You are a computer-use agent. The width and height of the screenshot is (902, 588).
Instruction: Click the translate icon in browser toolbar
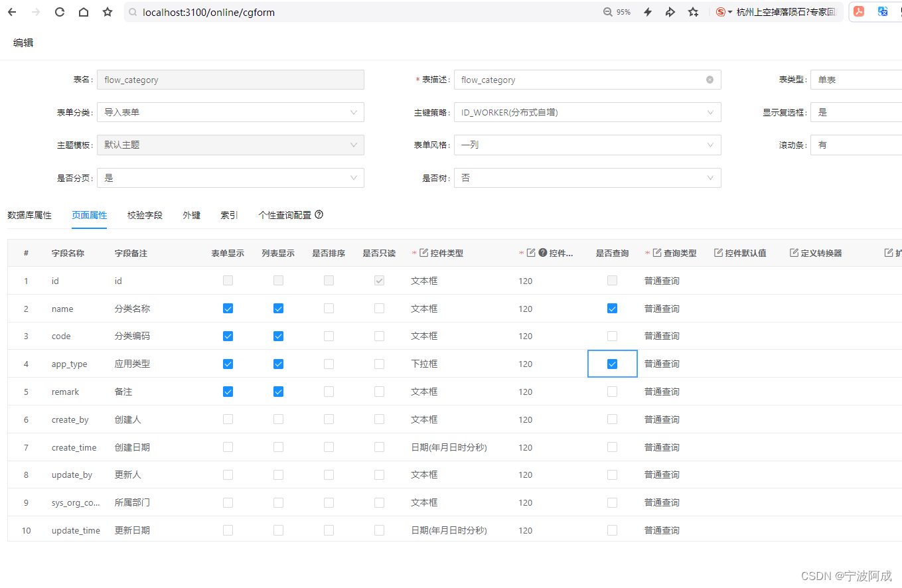pyautogui.click(x=883, y=11)
